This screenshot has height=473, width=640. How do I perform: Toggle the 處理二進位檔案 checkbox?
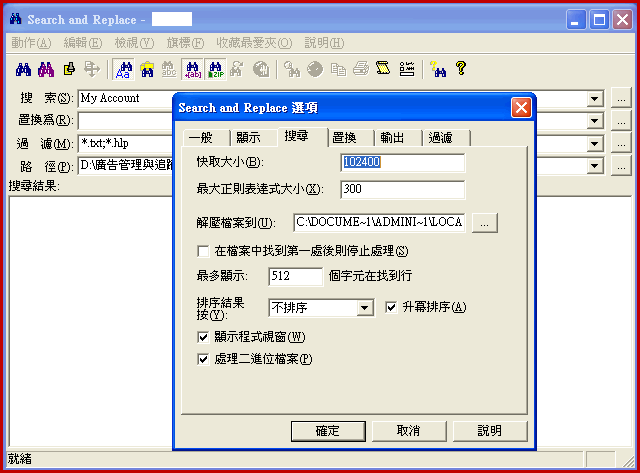pos(204,359)
